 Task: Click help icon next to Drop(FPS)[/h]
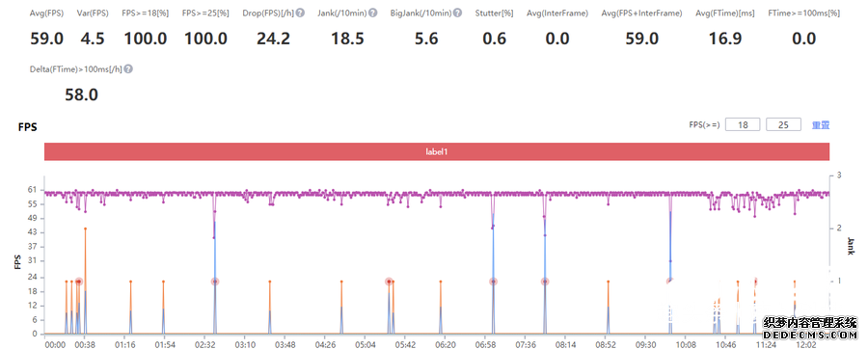(300, 13)
